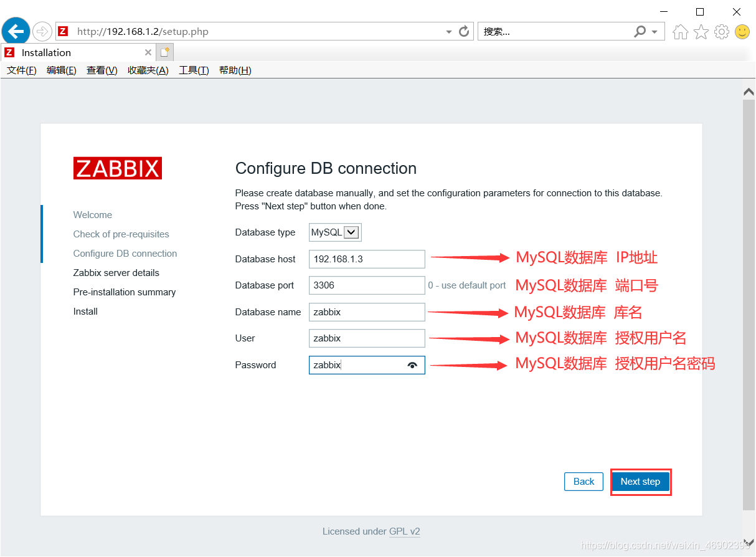The height and width of the screenshot is (557, 756).
Task: Open a new browser tab
Action: 164,52
